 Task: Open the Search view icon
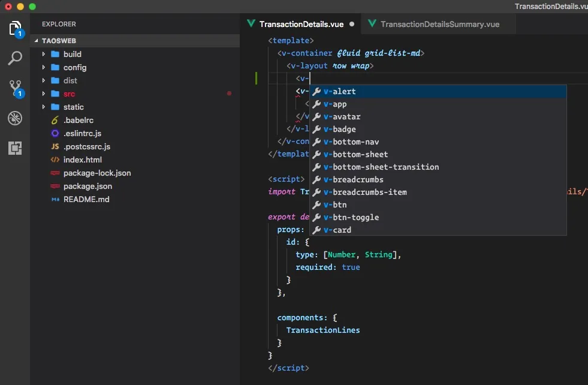click(x=15, y=58)
